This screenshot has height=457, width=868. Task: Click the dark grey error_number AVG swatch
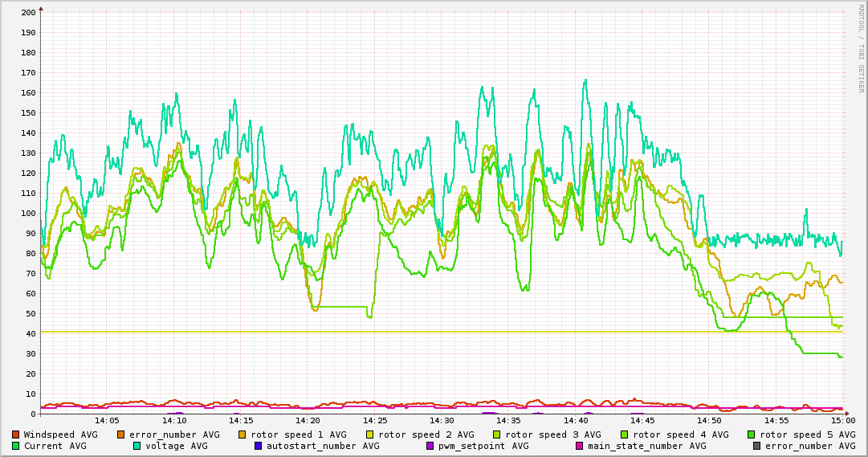(756, 446)
